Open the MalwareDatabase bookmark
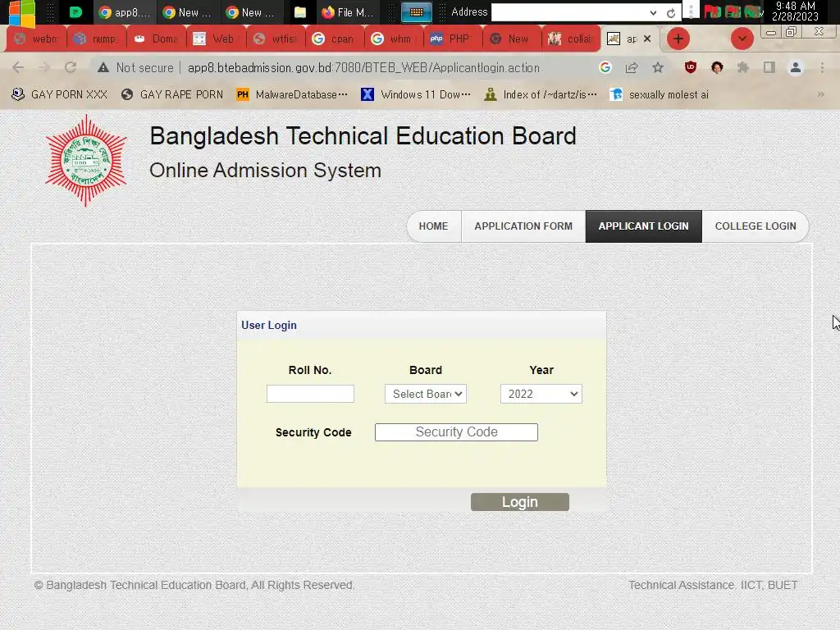Viewport: 840px width, 630px height. pyautogui.click(x=292, y=95)
